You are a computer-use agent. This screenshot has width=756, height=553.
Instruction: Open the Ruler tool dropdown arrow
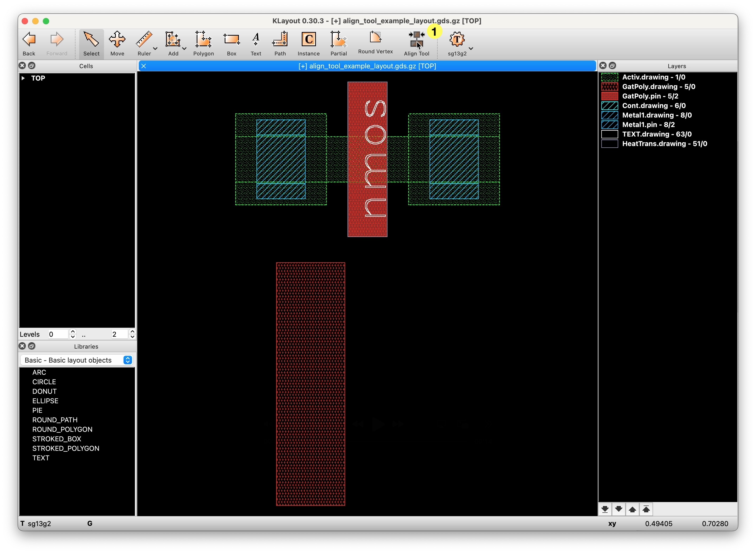(x=155, y=49)
